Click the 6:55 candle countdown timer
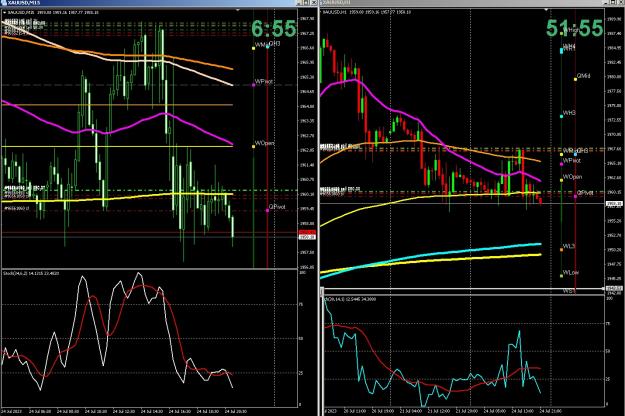The width and height of the screenshot is (625, 416). coord(274,29)
